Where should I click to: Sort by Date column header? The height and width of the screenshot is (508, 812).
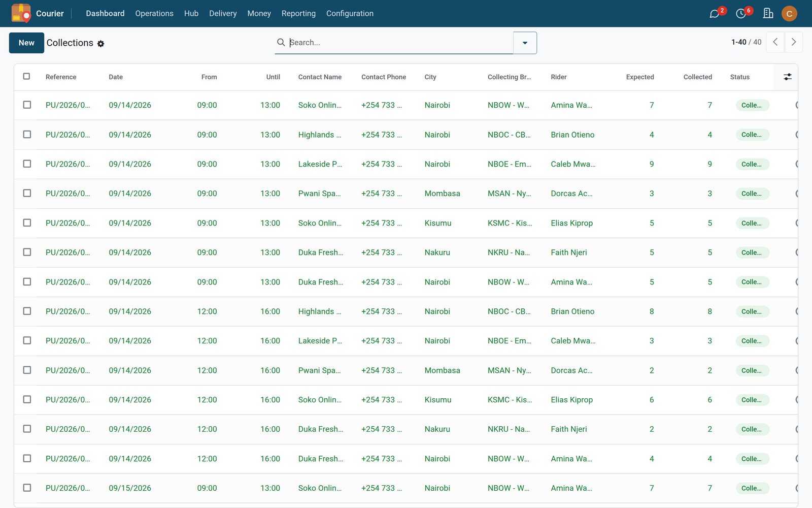[116, 77]
